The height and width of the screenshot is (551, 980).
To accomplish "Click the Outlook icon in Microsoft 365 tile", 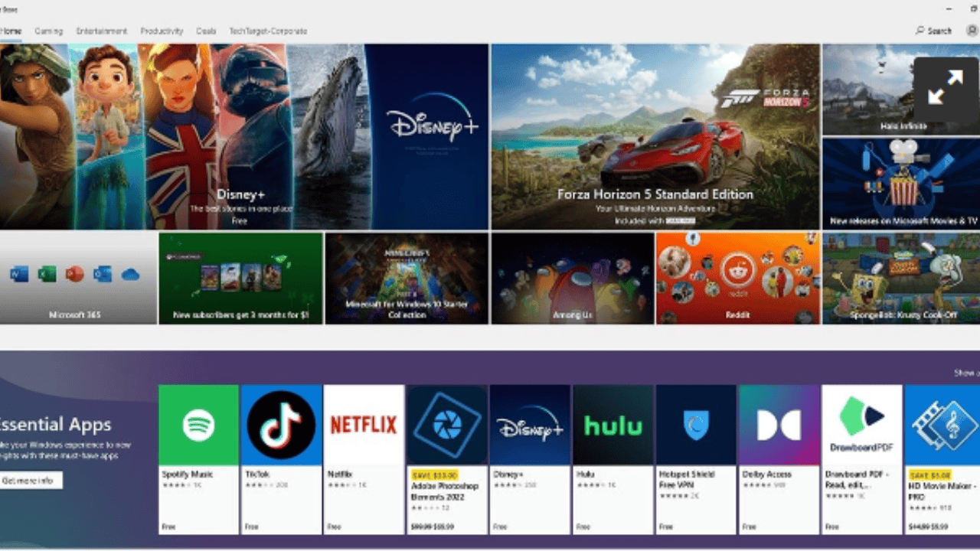I will coord(102,274).
